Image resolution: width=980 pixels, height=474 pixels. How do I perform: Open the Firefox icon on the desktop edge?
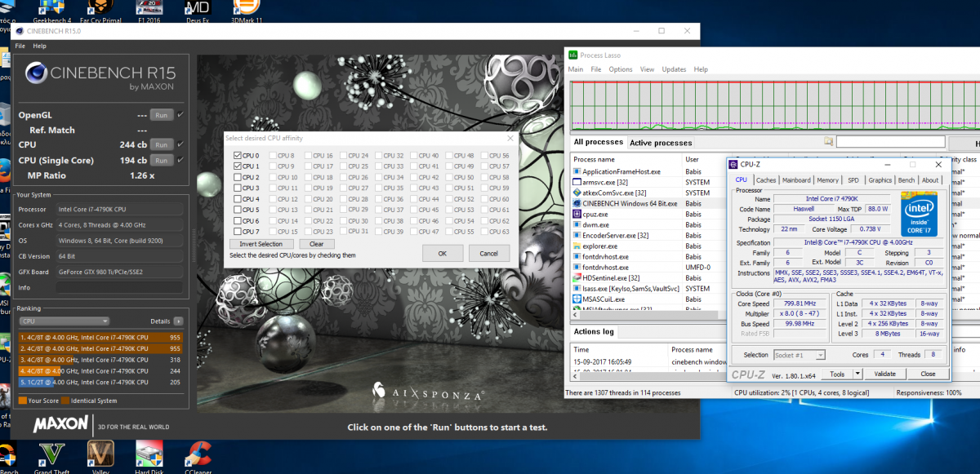(3, 172)
